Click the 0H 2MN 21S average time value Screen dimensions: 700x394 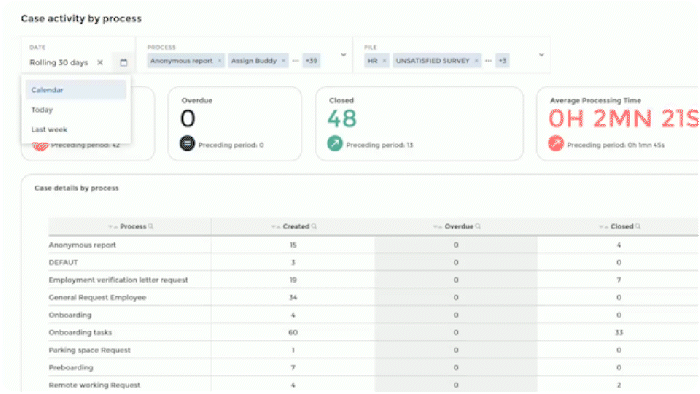point(623,119)
